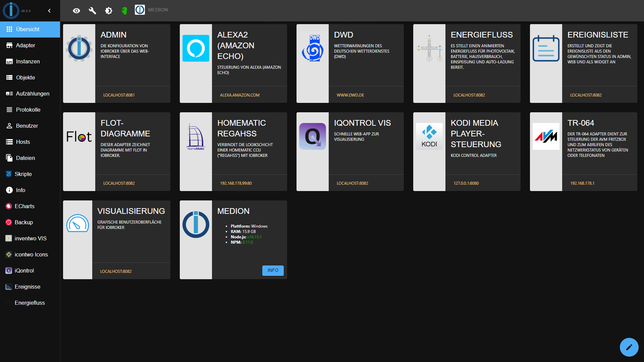Click the Kodi logo on media player card

pyautogui.click(x=429, y=136)
